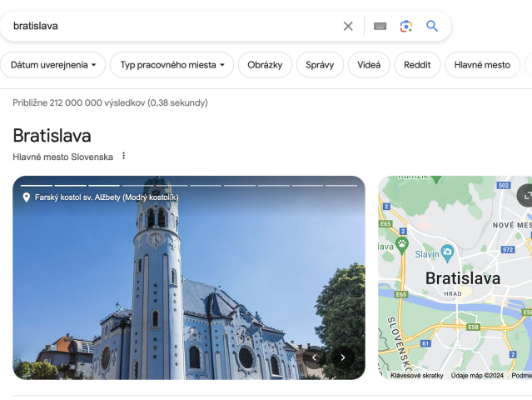Image resolution: width=532 pixels, height=400 pixels.
Task: Click the HRAD label on the map
Action: point(453,293)
